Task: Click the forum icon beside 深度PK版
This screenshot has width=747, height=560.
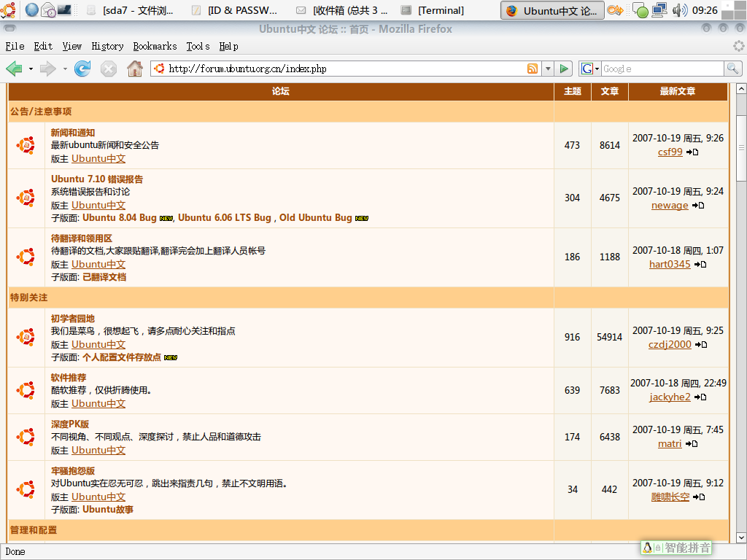Action: 26,437
